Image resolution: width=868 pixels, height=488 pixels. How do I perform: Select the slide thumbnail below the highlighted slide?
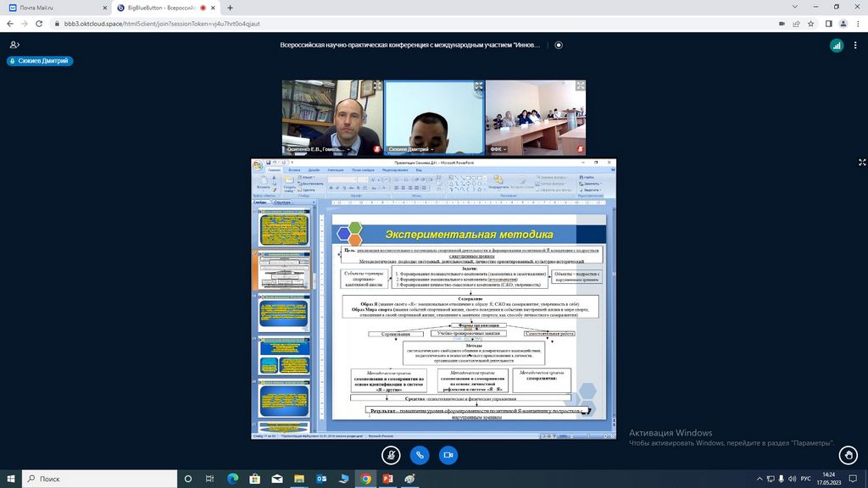coord(284,313)
